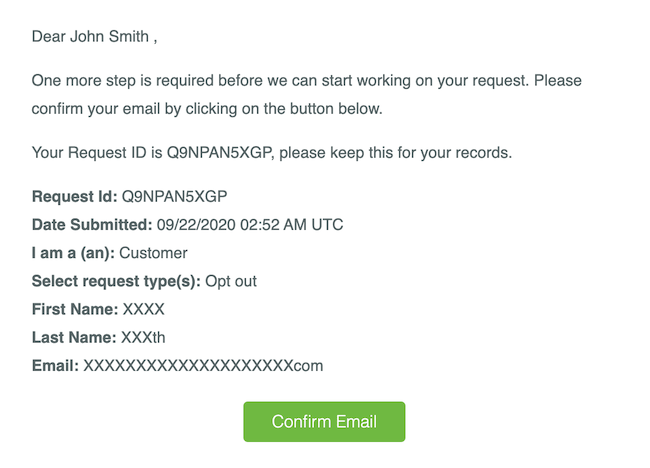This screenshot has height=468, width=650.
Task: Click the bold 'Last Name:' label
Action: click(x=74, y=337)
